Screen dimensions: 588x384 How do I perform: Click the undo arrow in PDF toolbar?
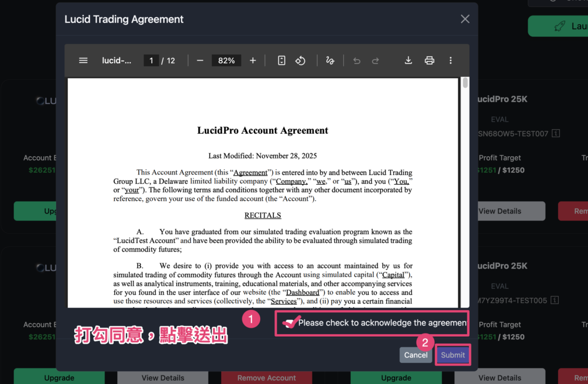[357, 60]
